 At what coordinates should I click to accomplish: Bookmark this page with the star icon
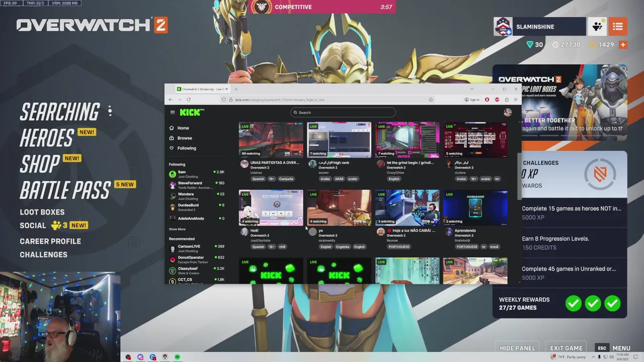(431, 100)
